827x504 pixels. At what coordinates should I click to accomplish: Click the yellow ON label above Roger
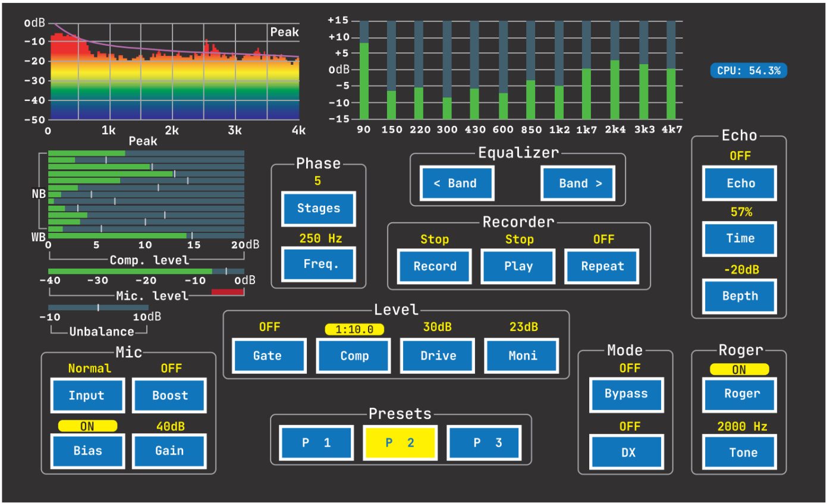[740, 369]
